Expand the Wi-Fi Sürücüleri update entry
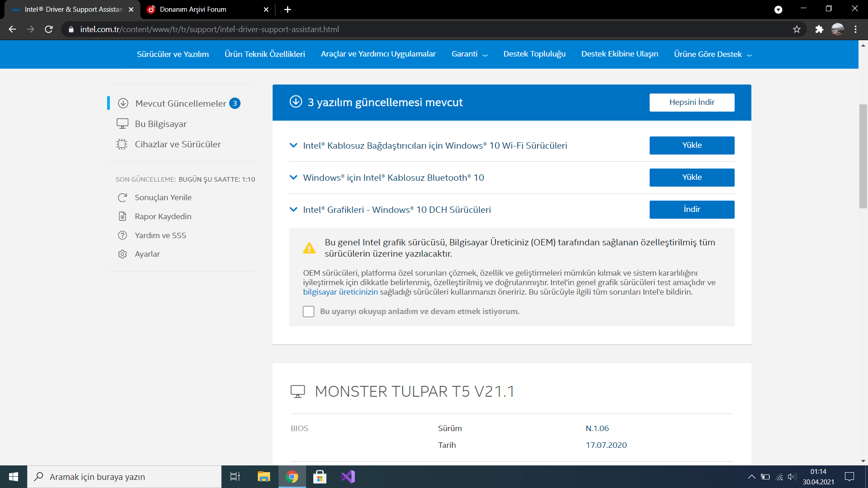Image resolution: width=868 pixels, height=488 pixels. coord(293,145)
